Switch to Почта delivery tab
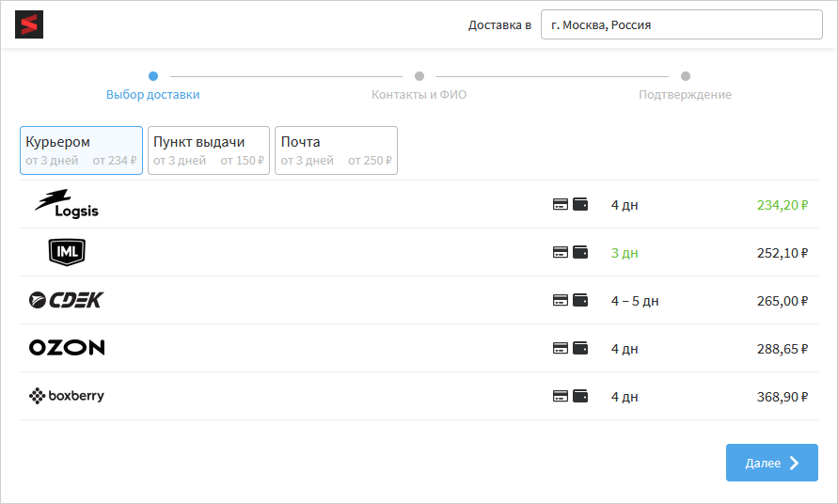The width and height of the screenshot is (838, 504). (336, 150)
